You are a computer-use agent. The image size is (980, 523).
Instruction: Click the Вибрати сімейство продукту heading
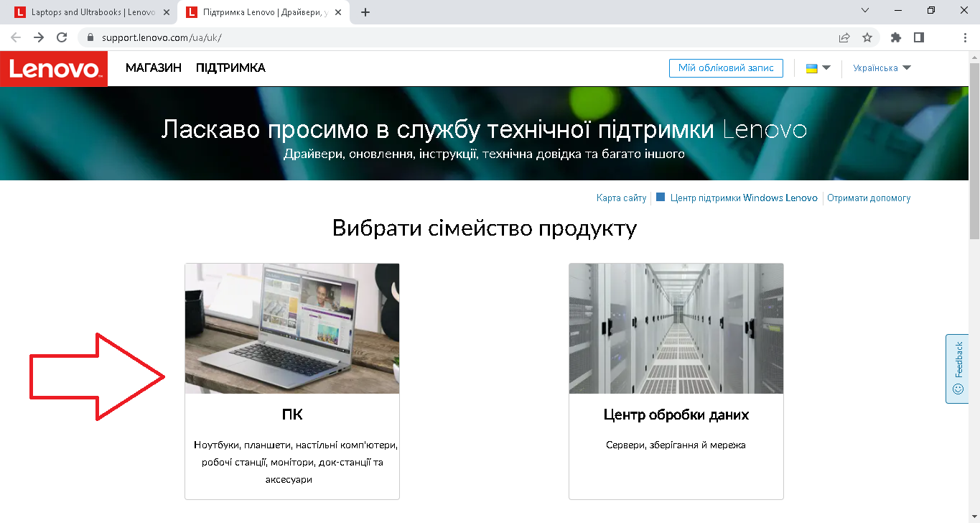point(485,229)
